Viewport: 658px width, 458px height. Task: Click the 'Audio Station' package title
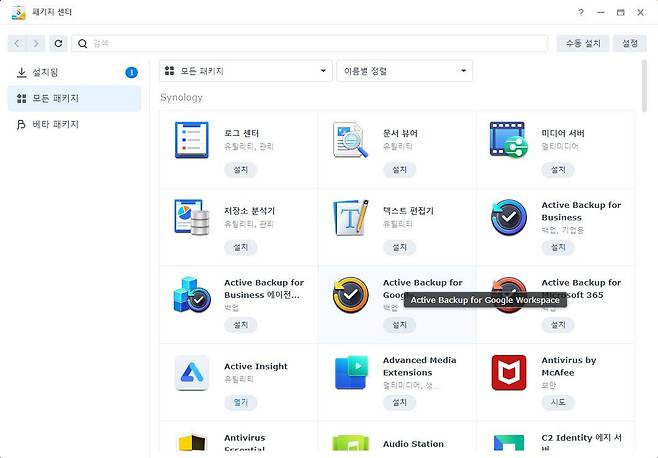[x=413, y=444]
